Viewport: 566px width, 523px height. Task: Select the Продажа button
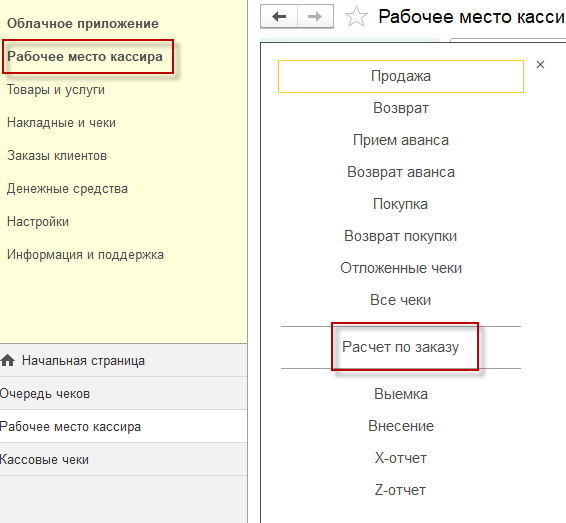(401, 76)
